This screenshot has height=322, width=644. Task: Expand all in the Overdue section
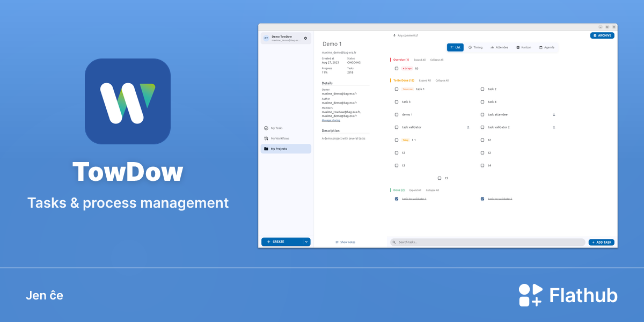(x=420, y=60)
